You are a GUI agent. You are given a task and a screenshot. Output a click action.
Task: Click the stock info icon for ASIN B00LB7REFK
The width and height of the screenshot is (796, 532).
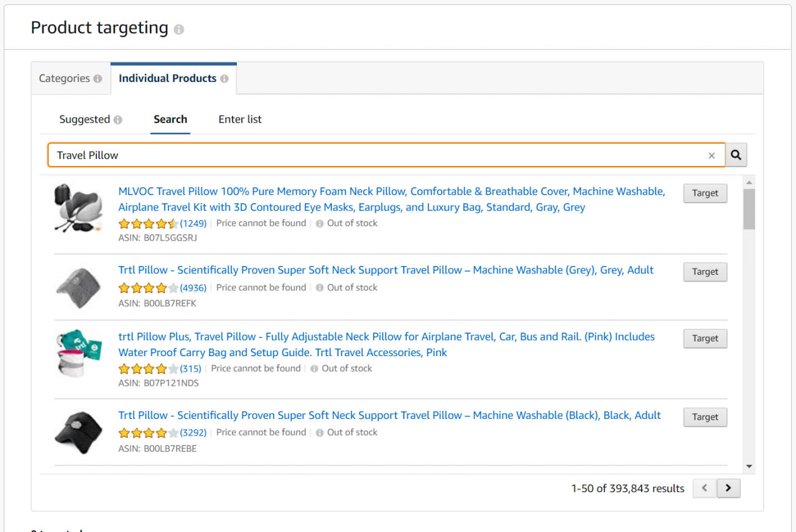point(320,288)
